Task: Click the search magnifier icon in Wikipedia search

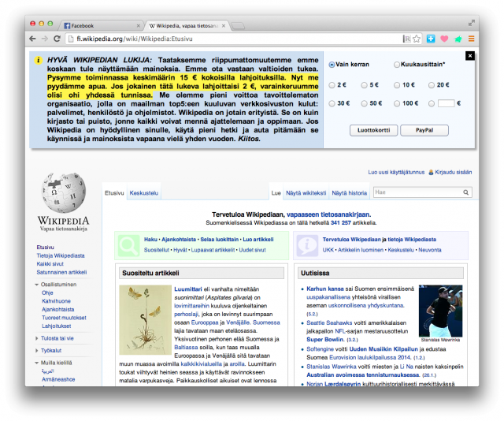Action: click(x=467, y=192)
